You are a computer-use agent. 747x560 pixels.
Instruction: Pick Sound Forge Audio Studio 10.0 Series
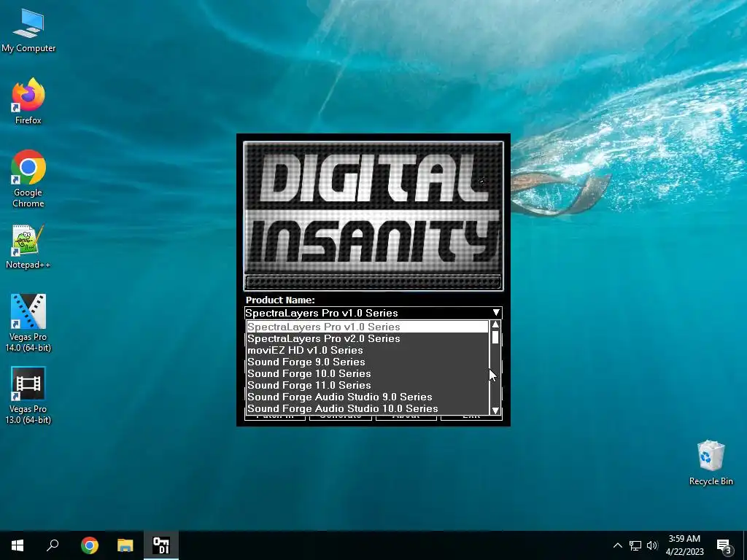pyautogui.click(x=368, y=408)
